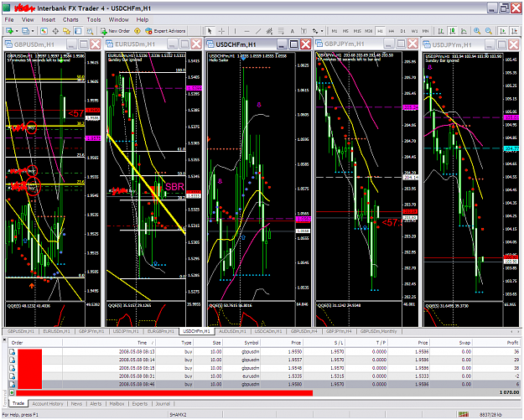524x420 pixels.
Task: Open the Journal terminal tab
Action: coord(163,403)
